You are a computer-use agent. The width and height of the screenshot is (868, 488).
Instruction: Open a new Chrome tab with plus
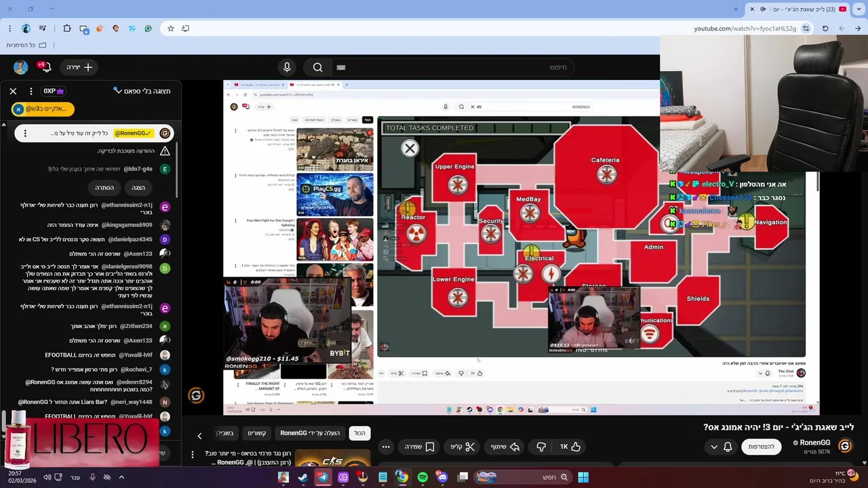tap(736, 9)
